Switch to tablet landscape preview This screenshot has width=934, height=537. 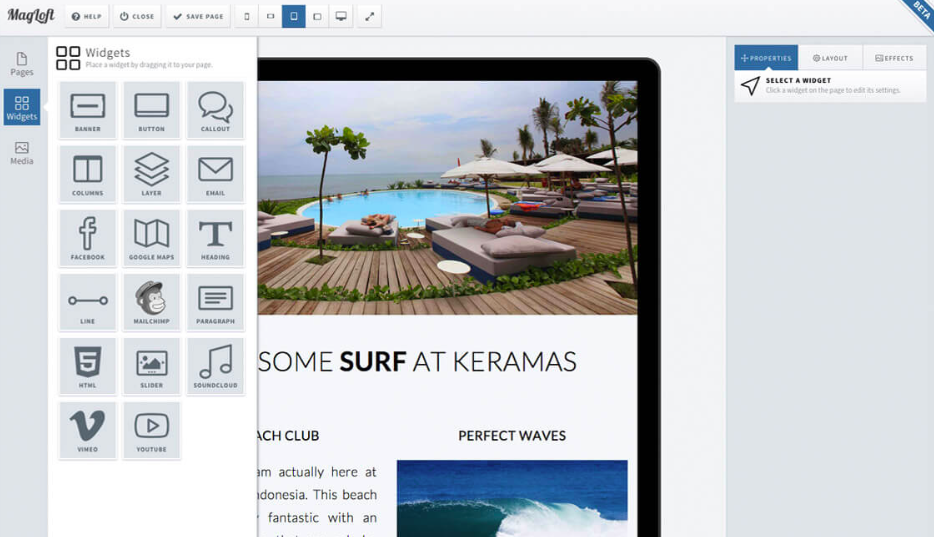(x=317, y=17)
